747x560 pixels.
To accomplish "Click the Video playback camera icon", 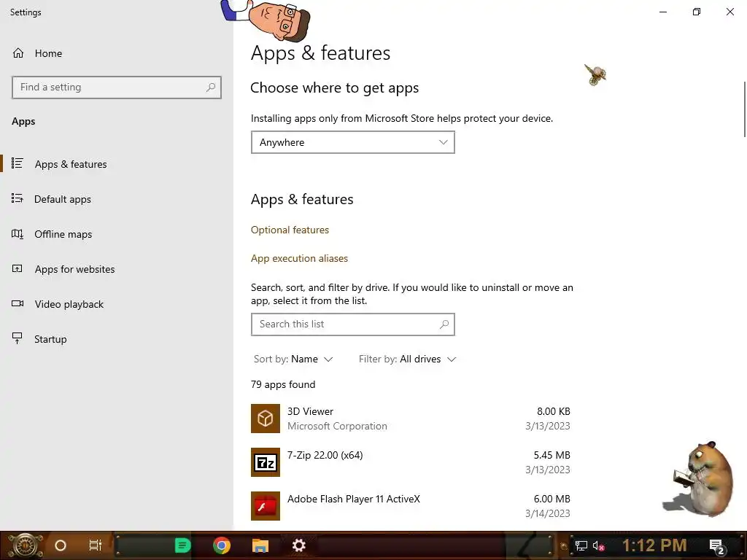I will (18, 303).
